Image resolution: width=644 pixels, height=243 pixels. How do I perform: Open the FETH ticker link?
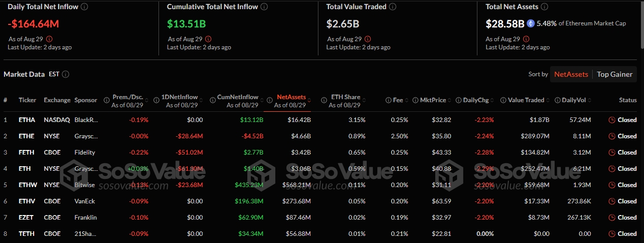(25, 153)
